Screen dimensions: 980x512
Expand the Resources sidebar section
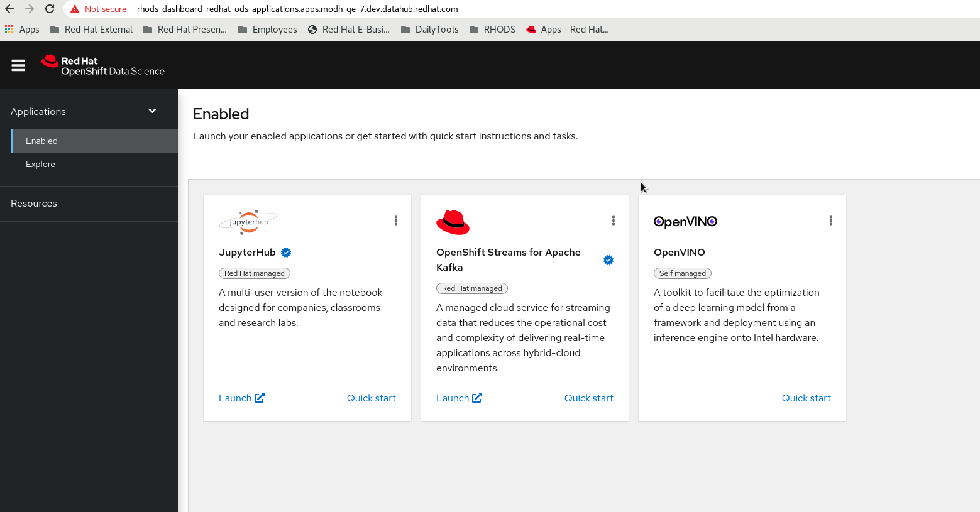[34, 204]
